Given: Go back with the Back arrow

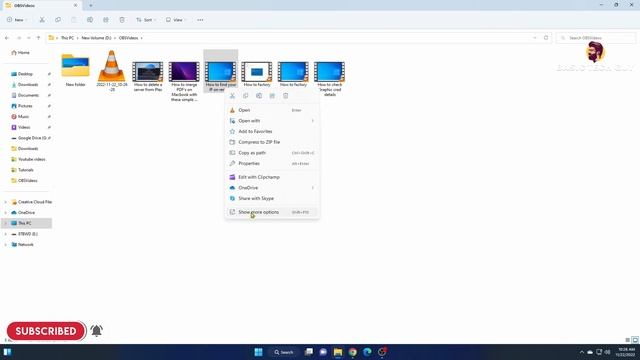Looking at the screenshot, I should 7,38.
